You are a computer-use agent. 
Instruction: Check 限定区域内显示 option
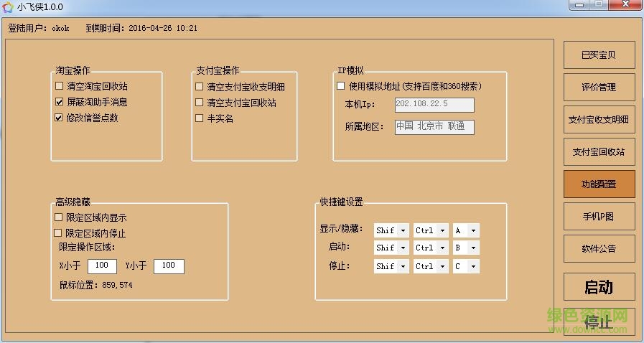(59, 217)
